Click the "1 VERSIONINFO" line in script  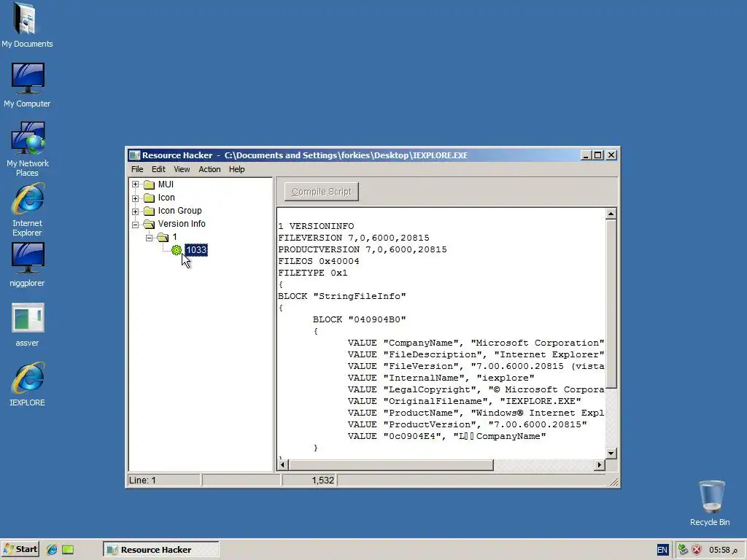coord(316,226)
